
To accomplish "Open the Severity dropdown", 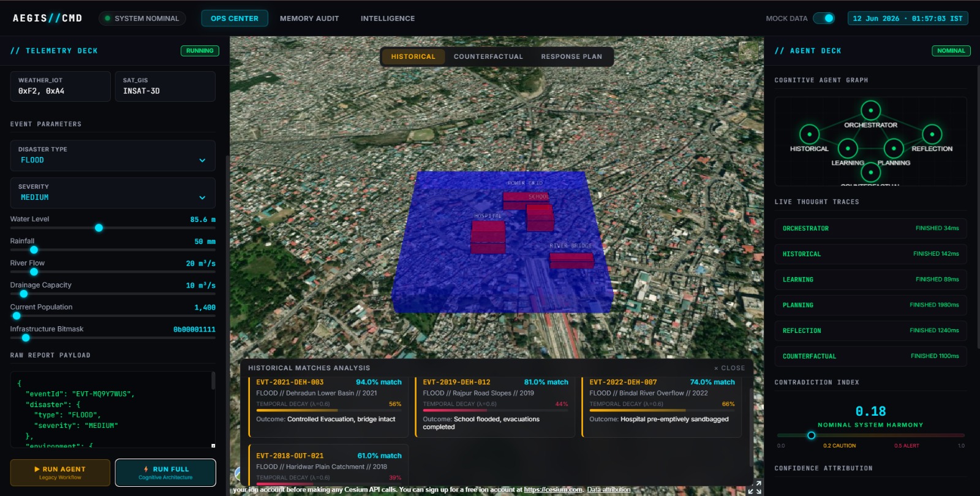I will click(x=113, y=193).
